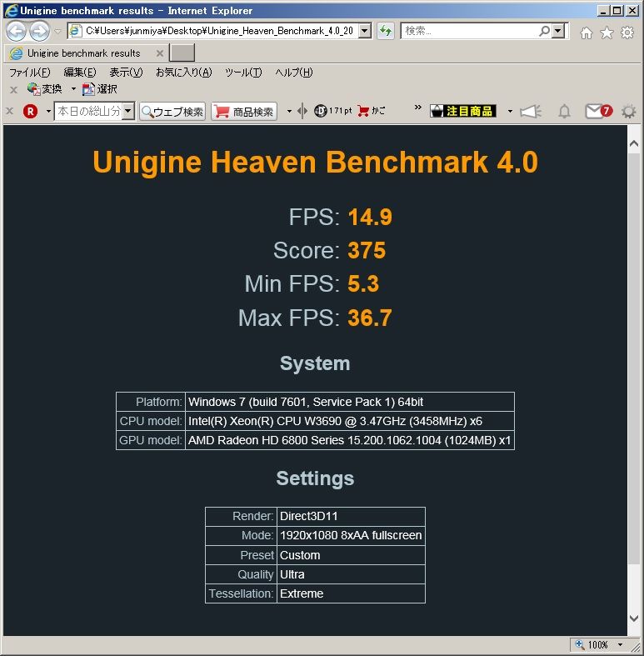
Task: Click the red Rakuten R icon
Action: pos(30,112)
